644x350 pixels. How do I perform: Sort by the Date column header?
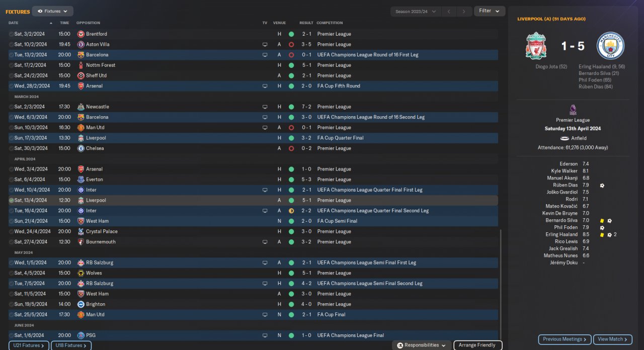(x=14, y=23)
